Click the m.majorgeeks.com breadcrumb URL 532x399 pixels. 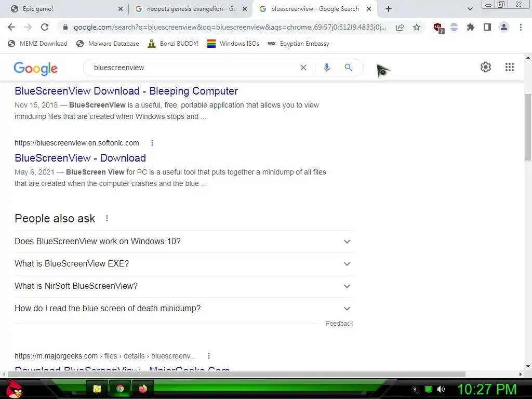(105, 356)
